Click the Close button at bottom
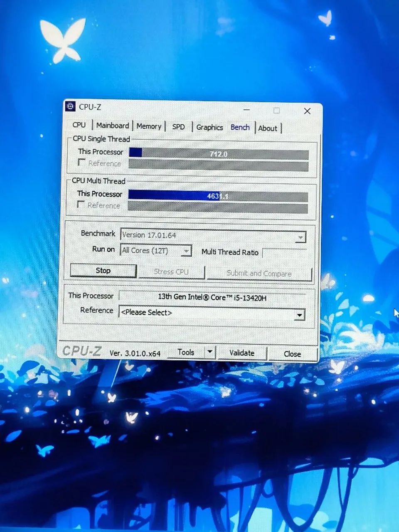This screenshot has width=399, height=532. pos(293,354)
